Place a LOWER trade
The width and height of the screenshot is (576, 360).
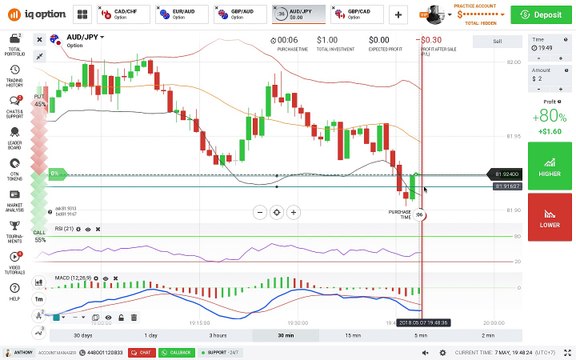550,217
